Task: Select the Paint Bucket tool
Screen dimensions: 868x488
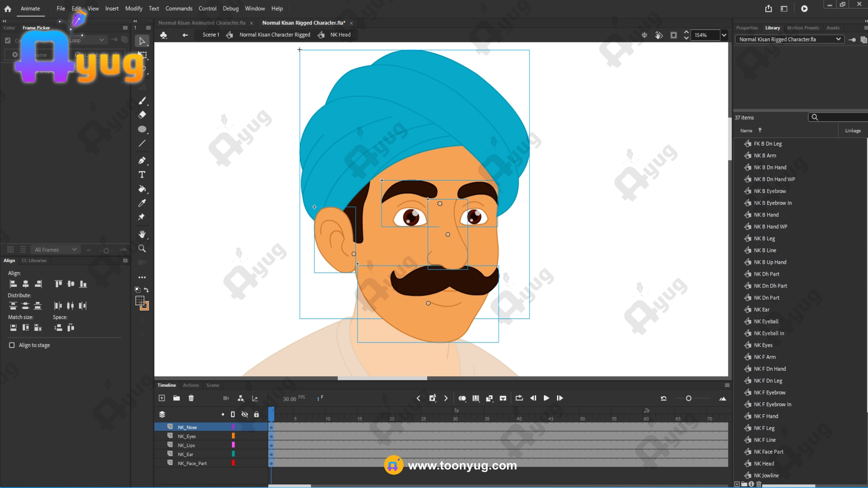Action: 142,189
